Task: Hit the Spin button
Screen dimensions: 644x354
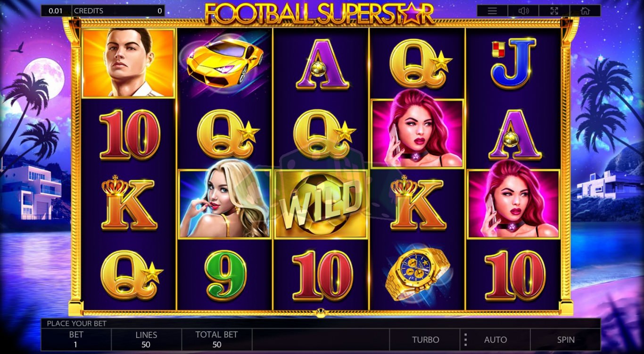Action: pyautogui.click(x=566, y=340)
